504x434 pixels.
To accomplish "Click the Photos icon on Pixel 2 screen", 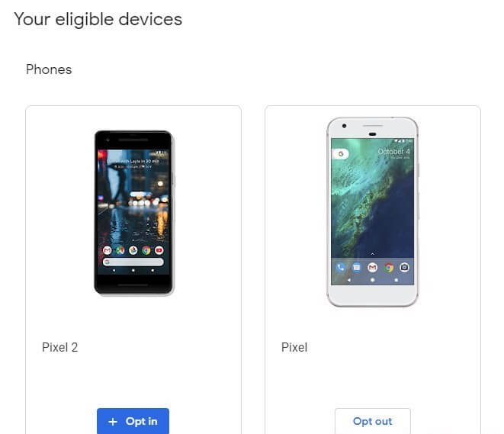I will (133, 250).
